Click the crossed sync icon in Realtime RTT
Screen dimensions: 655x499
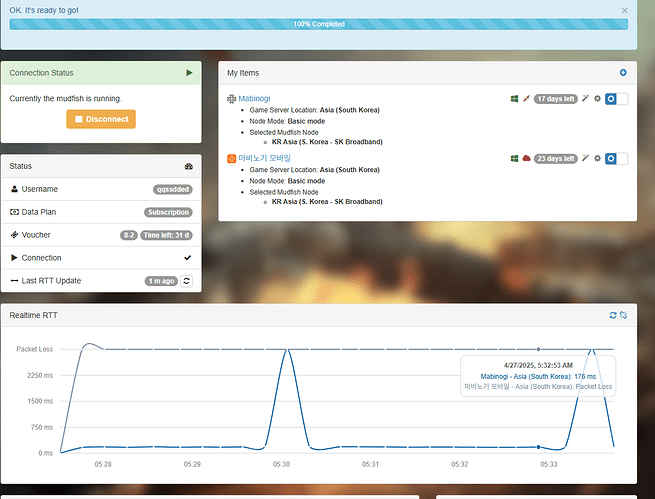pyautogui.click(x=623, y=315)
